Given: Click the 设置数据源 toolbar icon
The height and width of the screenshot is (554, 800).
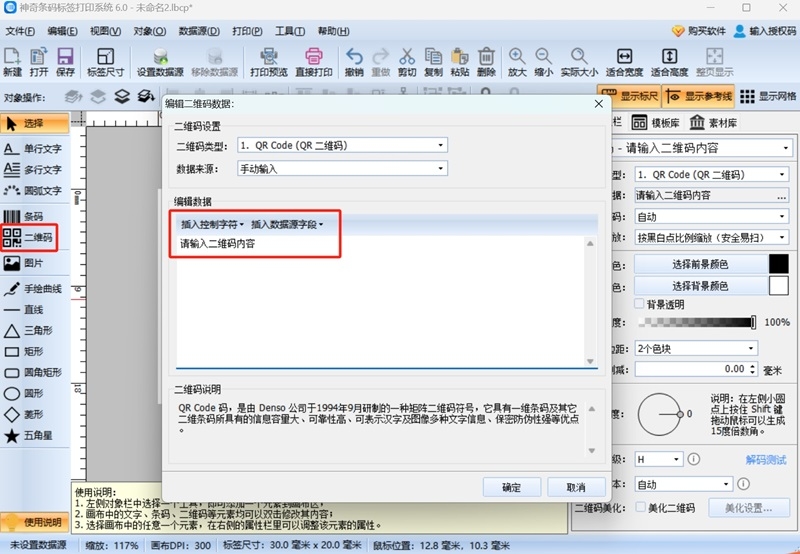Looking at the screenshot, I should tap(160, 62).
